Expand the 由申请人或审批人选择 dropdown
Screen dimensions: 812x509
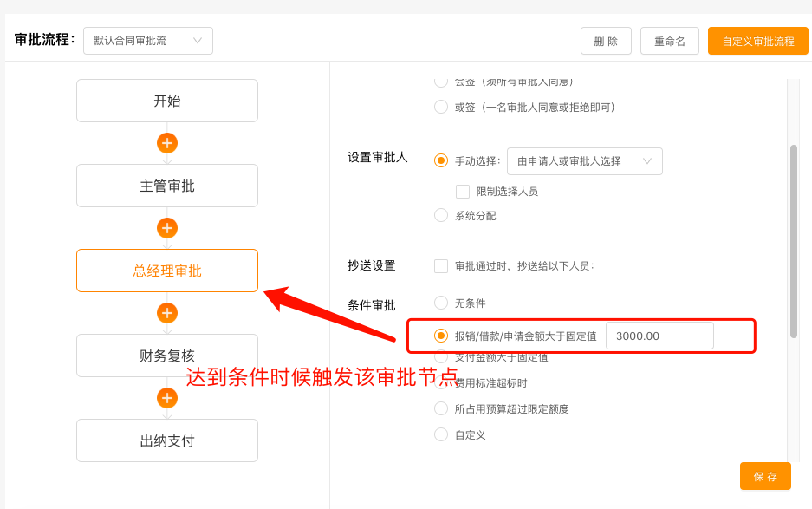tap(585, 161)
